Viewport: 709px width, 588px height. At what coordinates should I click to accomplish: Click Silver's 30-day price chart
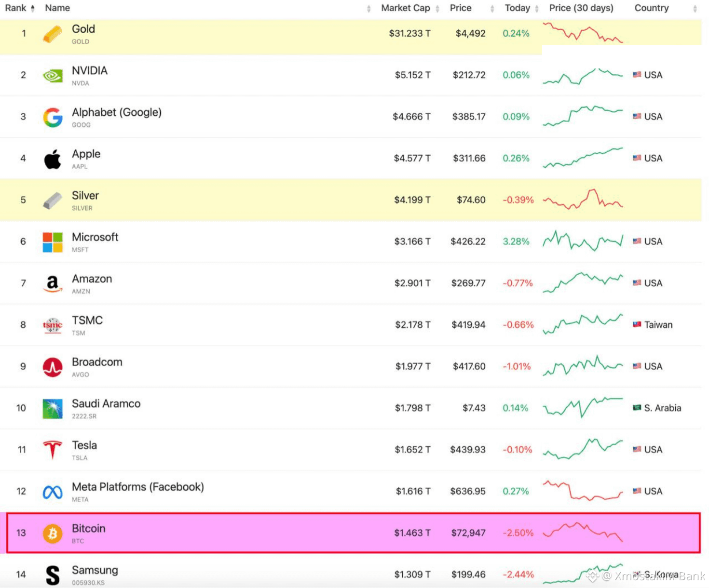(x=583, y=200)
